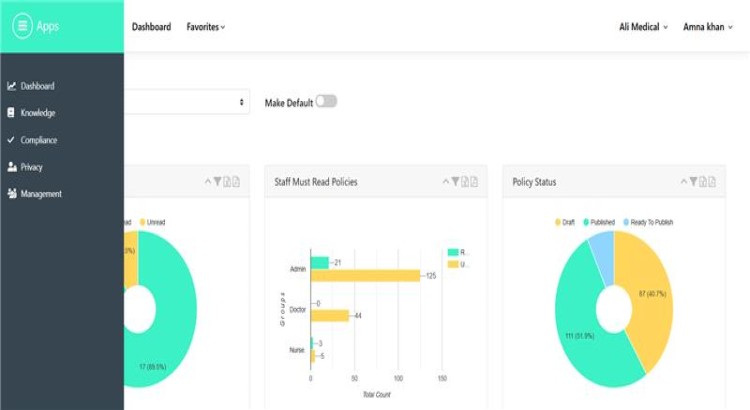This screenshot has height=410, width=750.
Task: Expand the Favorites dropdown
Action: 205,27
